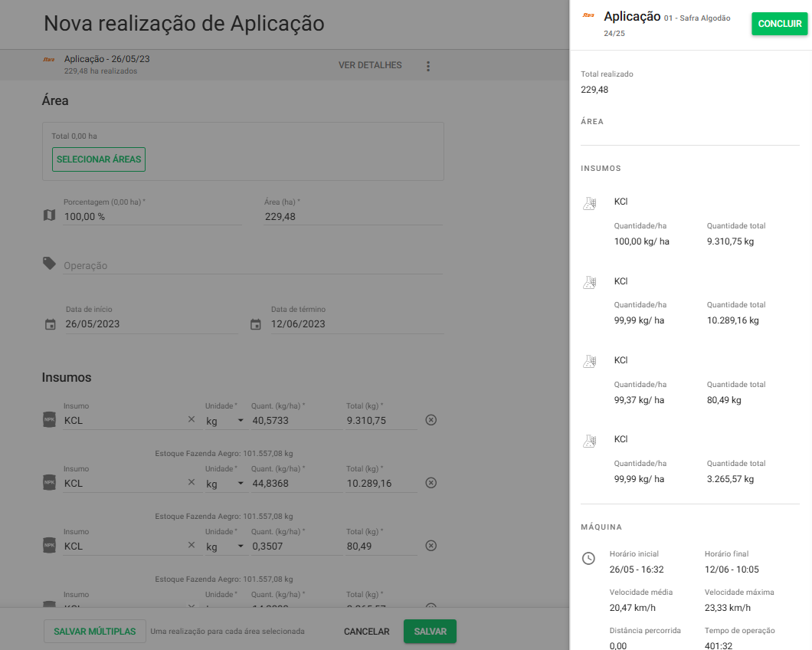Focus the Operação input field
812x650 pixels.
pos(253,265)
